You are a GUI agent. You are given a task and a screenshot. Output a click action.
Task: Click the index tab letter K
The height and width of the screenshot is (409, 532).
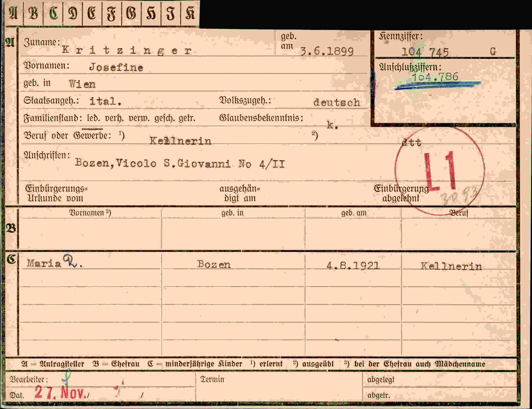[x=190, y=13]
